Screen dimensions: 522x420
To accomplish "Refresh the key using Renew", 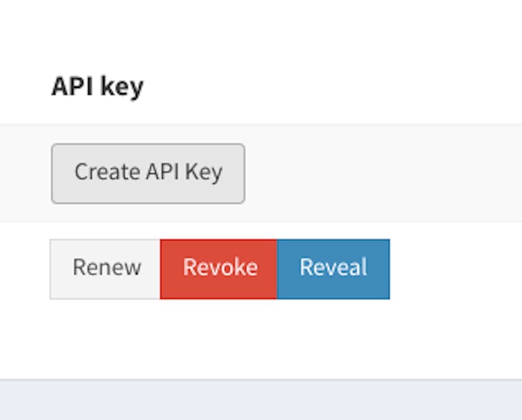I will pos(106,269).
